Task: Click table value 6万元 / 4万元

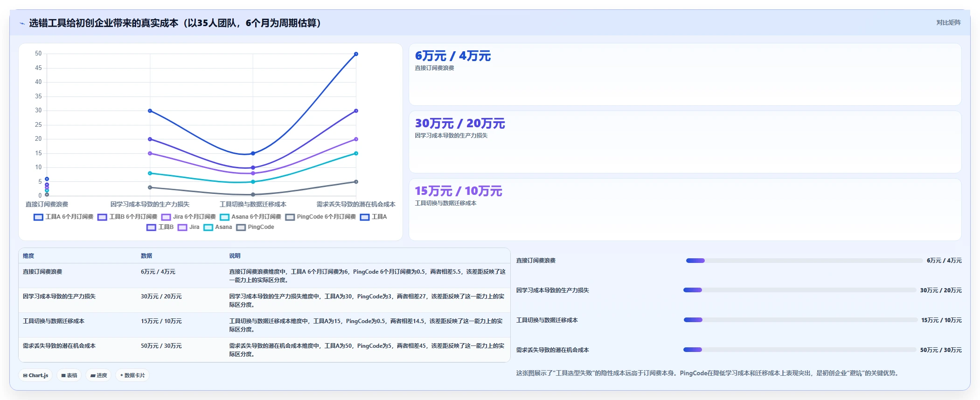Action: coord(158,272)
